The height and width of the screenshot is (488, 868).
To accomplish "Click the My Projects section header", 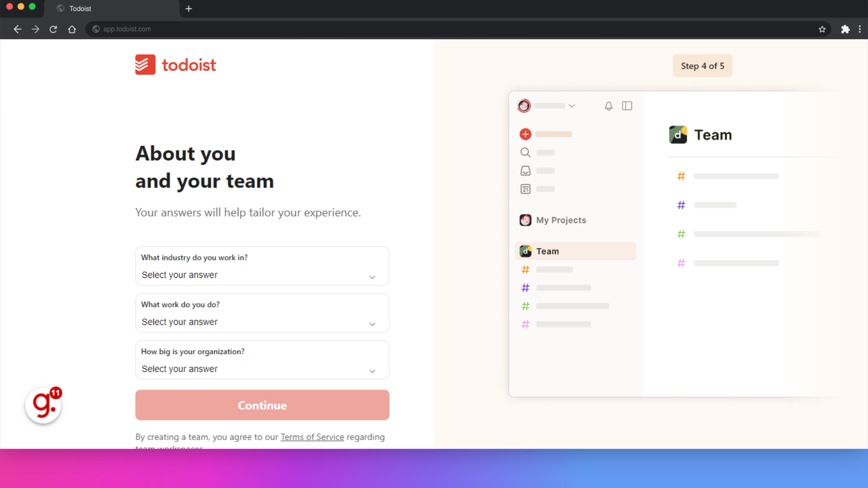I will coord(561,220).
